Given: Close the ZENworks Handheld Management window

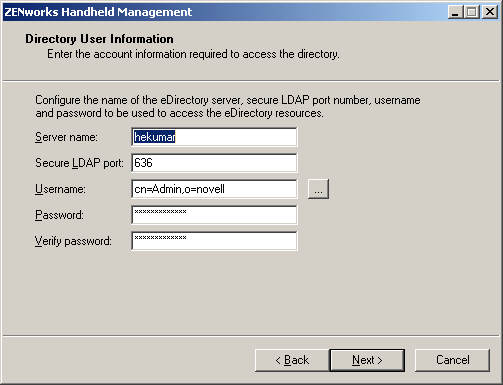Looking at the screenshot, I should tap(490, 12).
